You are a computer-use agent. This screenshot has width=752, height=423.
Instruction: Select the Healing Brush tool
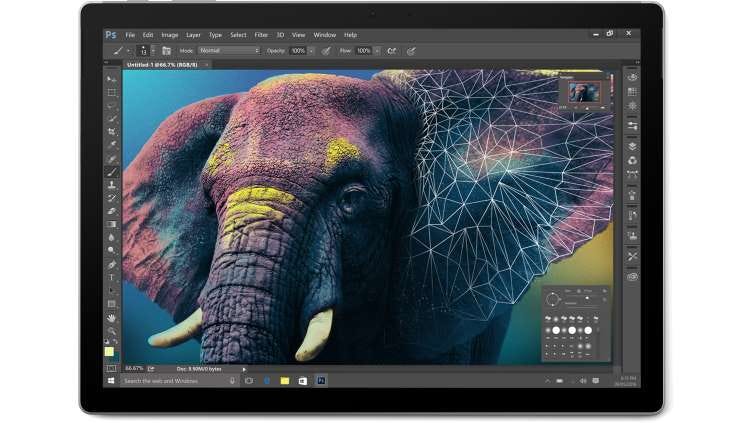tap(111, 158)
